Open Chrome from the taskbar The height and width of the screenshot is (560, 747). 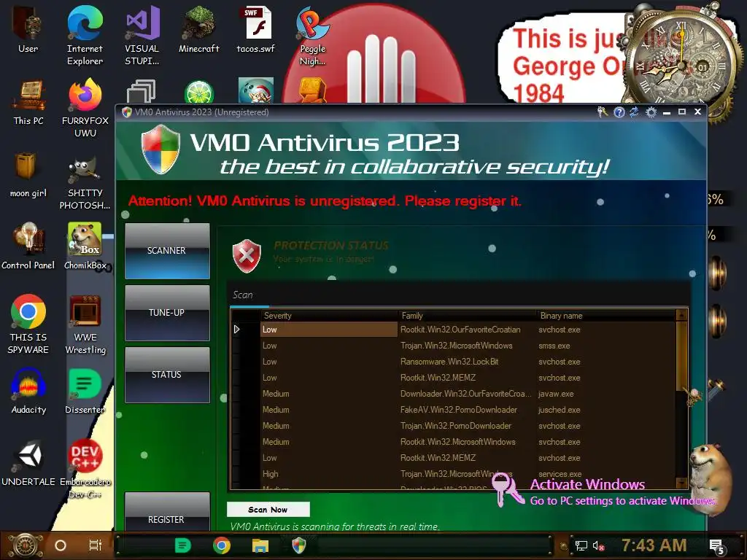pyautogui.click(x=222, y=545)
